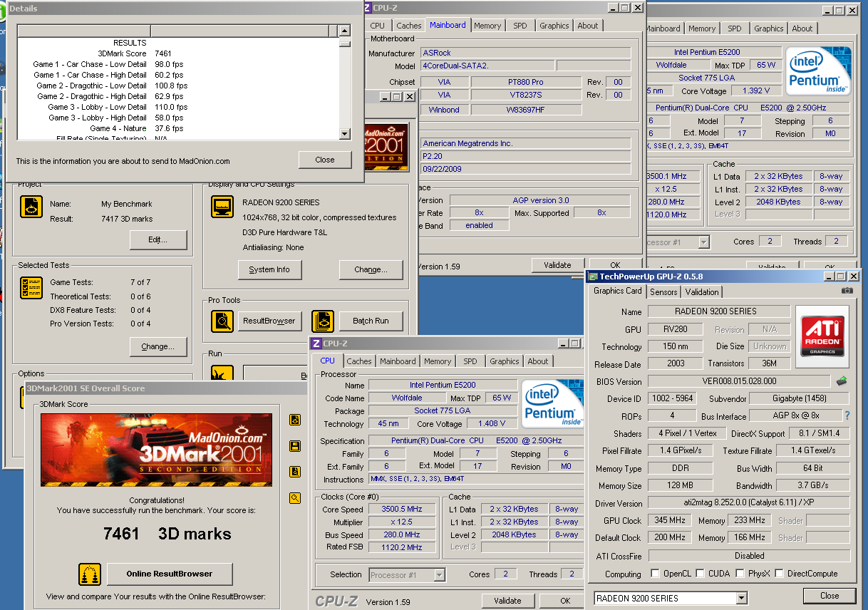Enable the PhysX checkbox in GPU-Z
Image resolution: width=868 pixels, height=610 pixels.
(x=740, y=574)
